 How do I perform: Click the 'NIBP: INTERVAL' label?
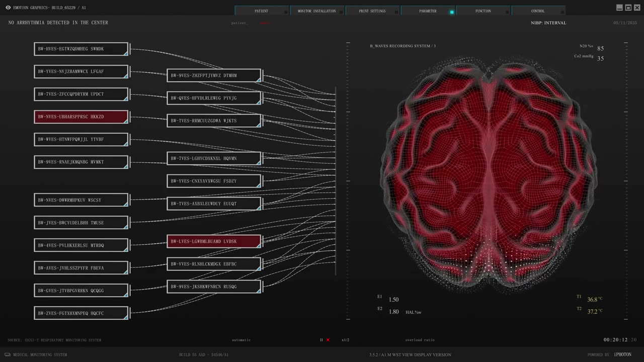(548, 23)
